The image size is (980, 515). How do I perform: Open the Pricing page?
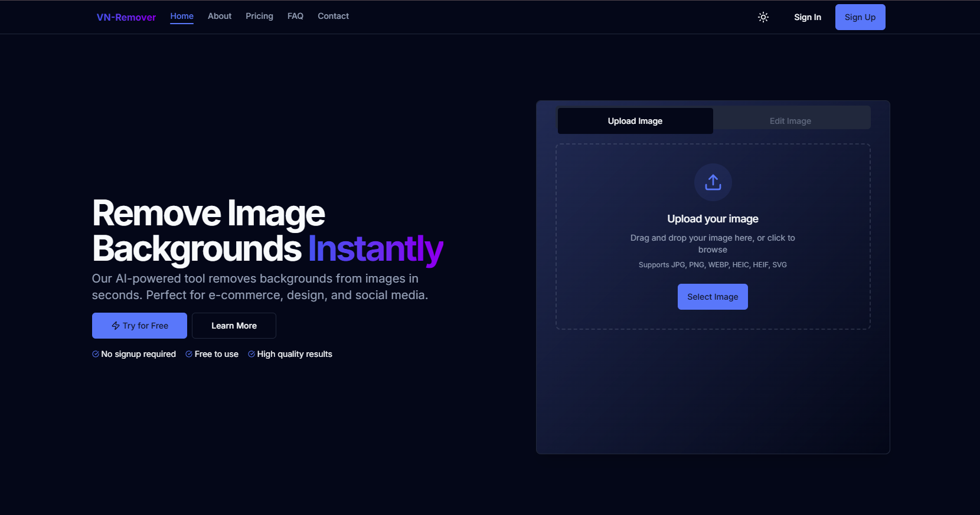coord(259,16)
